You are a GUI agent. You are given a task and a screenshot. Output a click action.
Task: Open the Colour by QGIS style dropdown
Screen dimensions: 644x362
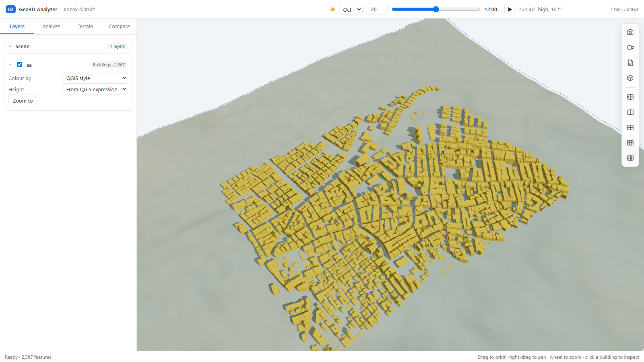(x=95, y=78)
